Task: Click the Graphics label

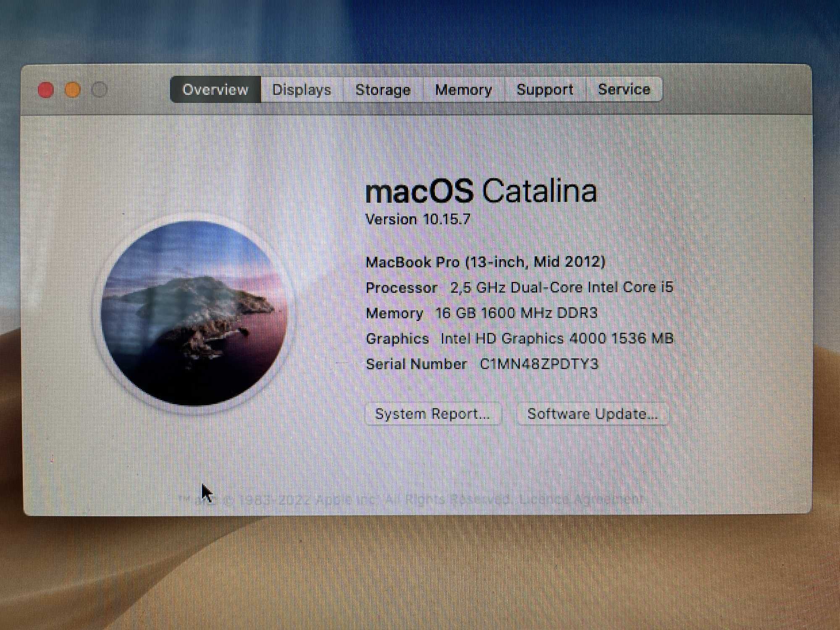Action: [x=397, y=339]
